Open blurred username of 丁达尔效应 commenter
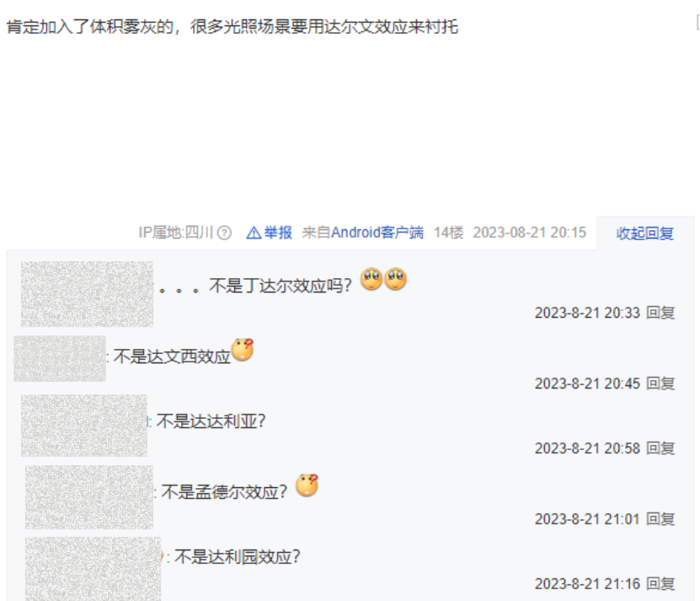 pos(87,294)
